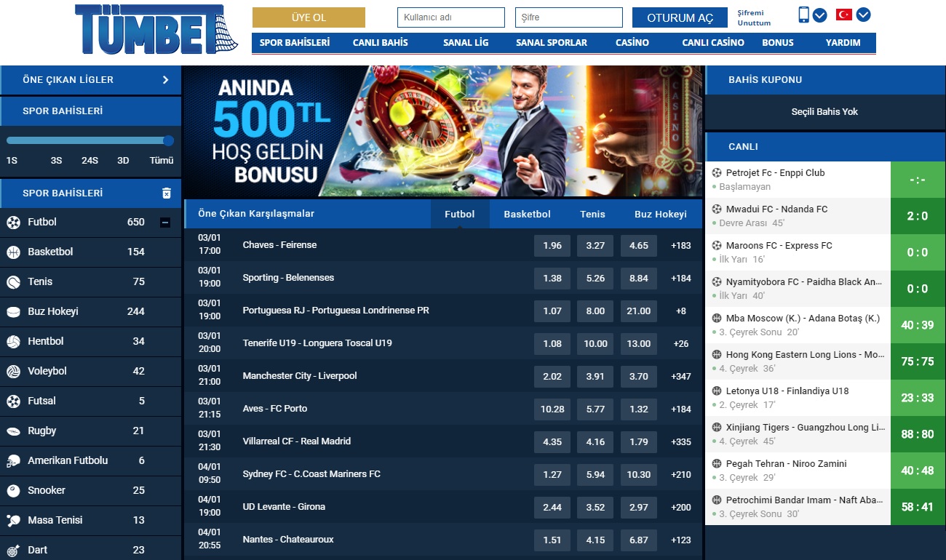
Task: Click the Snooker ball icon
Action: point(13,491)
